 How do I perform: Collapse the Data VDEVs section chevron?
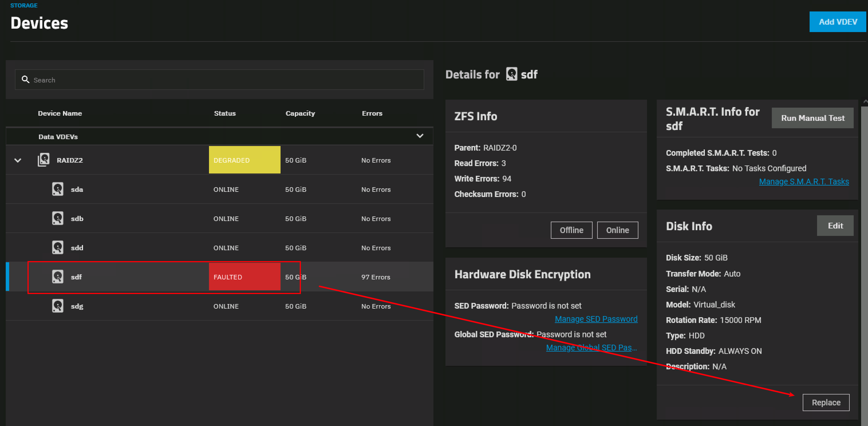tap(419, 136)
